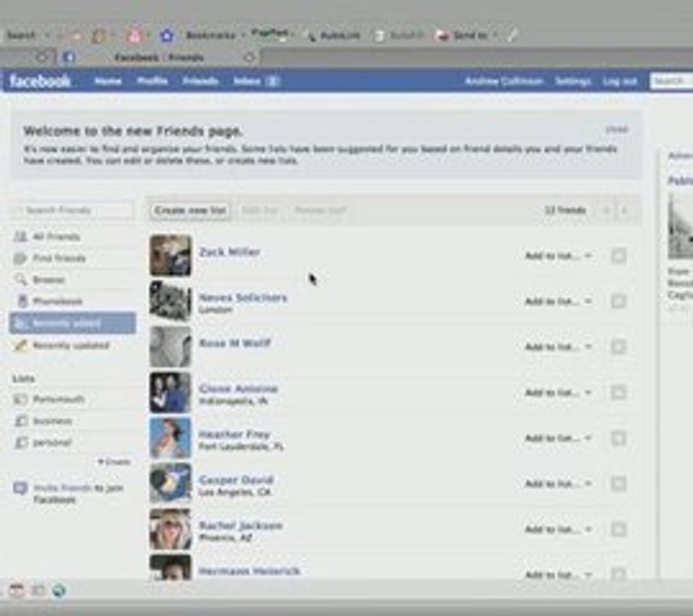The height and width of the screenshot is (616, 693).
Task: Click the Phonebook phone icon
Action: click(21, 301)
